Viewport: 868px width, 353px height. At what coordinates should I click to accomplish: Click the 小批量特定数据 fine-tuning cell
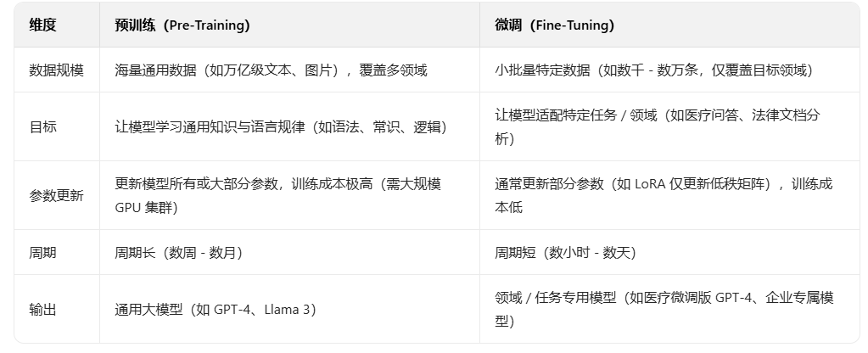(653, 70)
